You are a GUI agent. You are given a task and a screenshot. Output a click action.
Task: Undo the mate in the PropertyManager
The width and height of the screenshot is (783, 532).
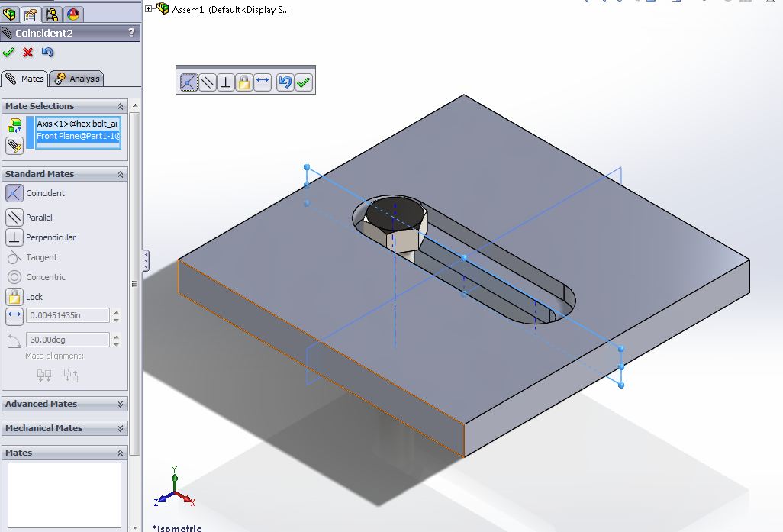(47, 52)
